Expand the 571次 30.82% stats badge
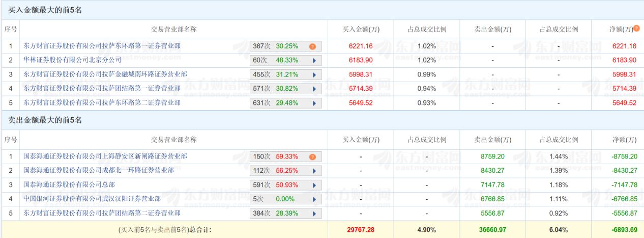Image resolution: width=644 pixels, height=238 pixels. 314,89
